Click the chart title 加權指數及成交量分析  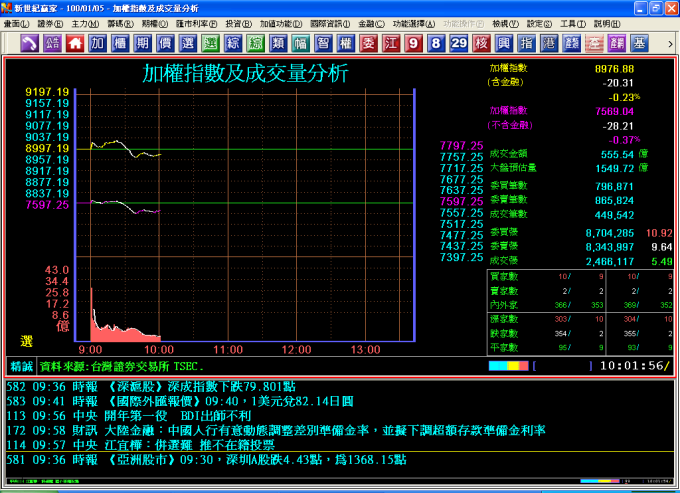pos(245,73)
